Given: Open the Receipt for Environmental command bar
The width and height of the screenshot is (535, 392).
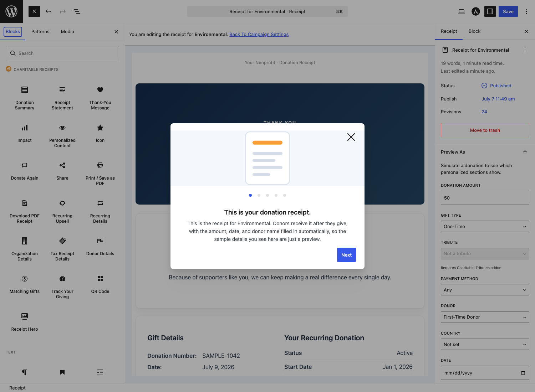Looking at the screenshot, I should [267, 11].
